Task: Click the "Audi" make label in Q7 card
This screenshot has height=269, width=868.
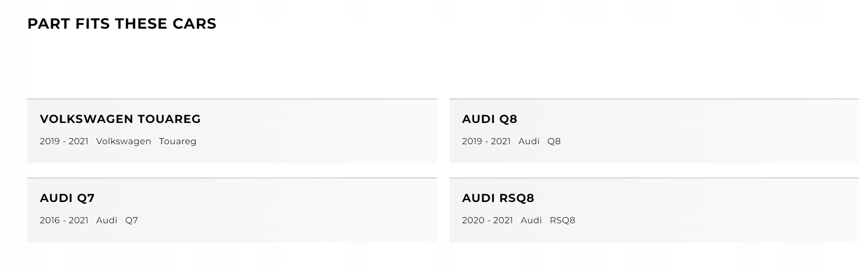Action: 107,220
